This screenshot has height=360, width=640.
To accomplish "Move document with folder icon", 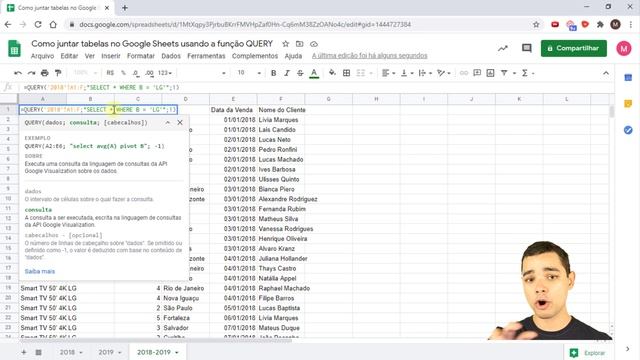I will (300, 44).
